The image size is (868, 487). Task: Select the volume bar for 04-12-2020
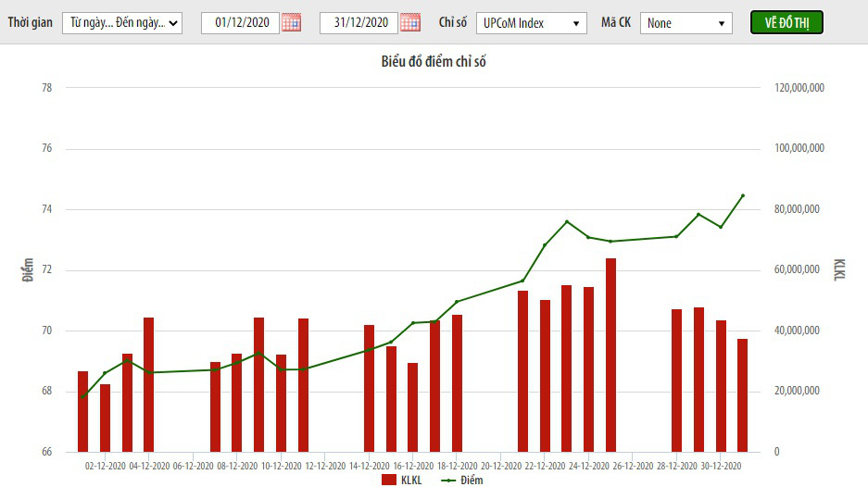pos(148,384)
